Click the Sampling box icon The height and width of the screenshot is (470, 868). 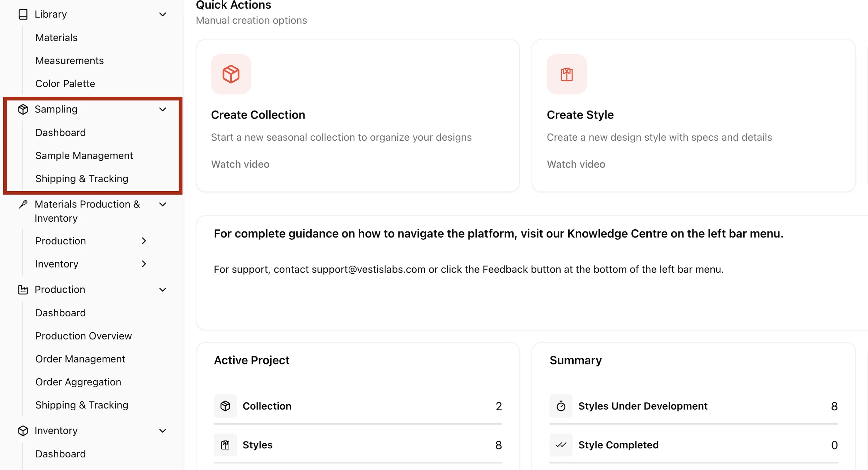(23, 109)
